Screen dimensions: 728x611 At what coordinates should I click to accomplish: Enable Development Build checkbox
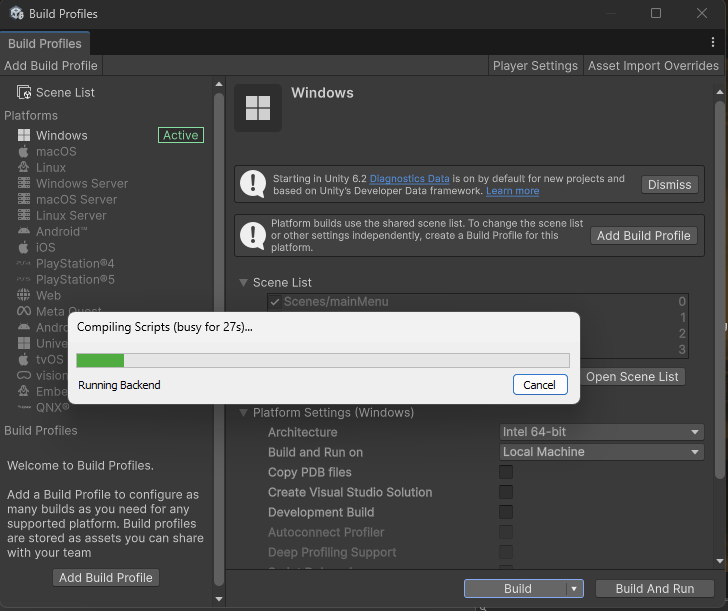tap(506, 512)
